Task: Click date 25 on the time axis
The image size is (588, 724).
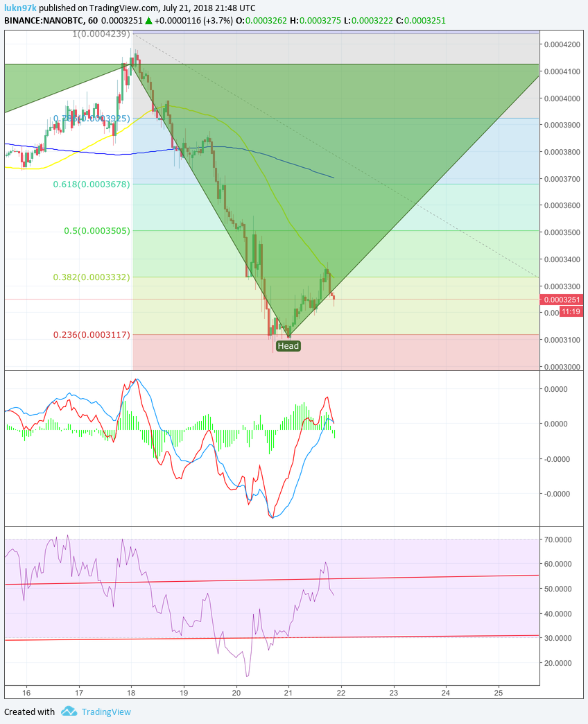Action: coord(499,693)
